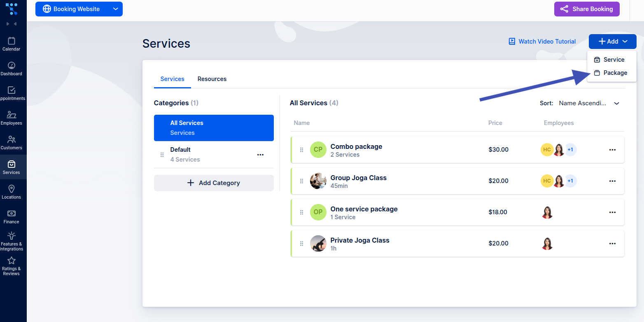The width and height of the screenshot is (644, 322).
Task: Open Locations pin icon in sidebar
Action: point(12,192)
